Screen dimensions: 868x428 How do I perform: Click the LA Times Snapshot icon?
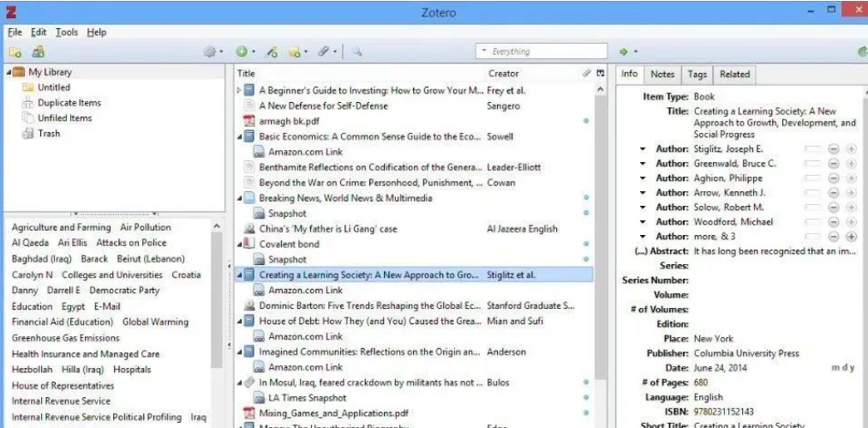(259, 397)
